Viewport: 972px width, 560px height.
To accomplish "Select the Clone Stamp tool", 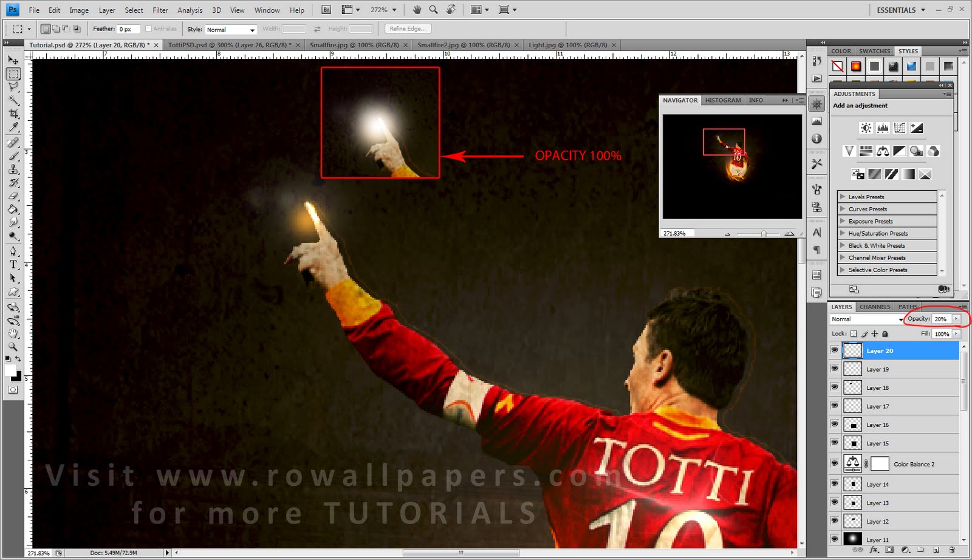I will [13, 169].
